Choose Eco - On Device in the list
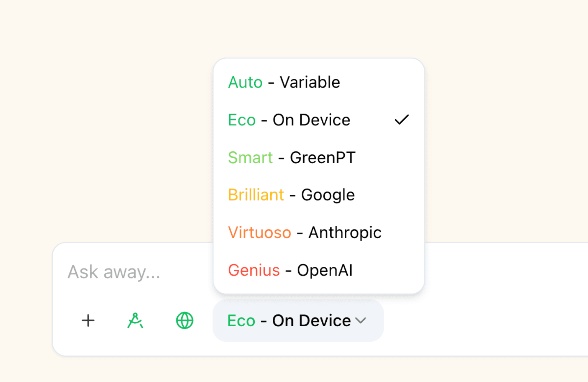 pyautogui.click(x=319, y=120)
